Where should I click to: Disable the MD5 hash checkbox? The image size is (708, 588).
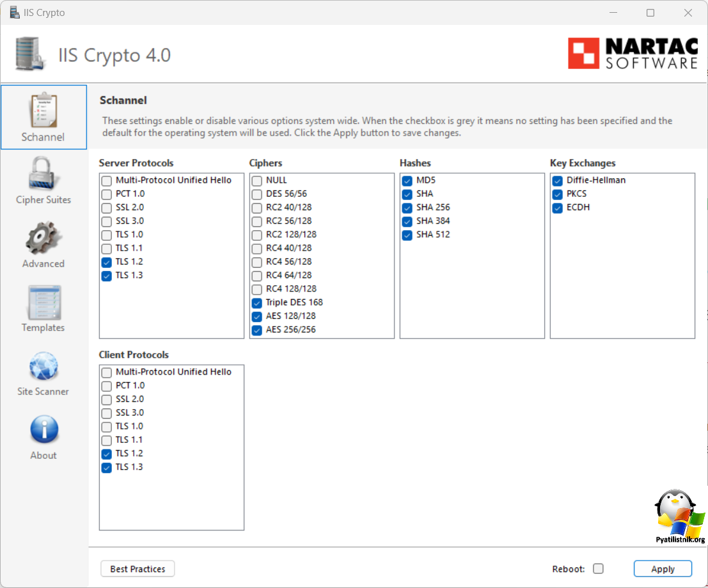[x=407, y=181]
